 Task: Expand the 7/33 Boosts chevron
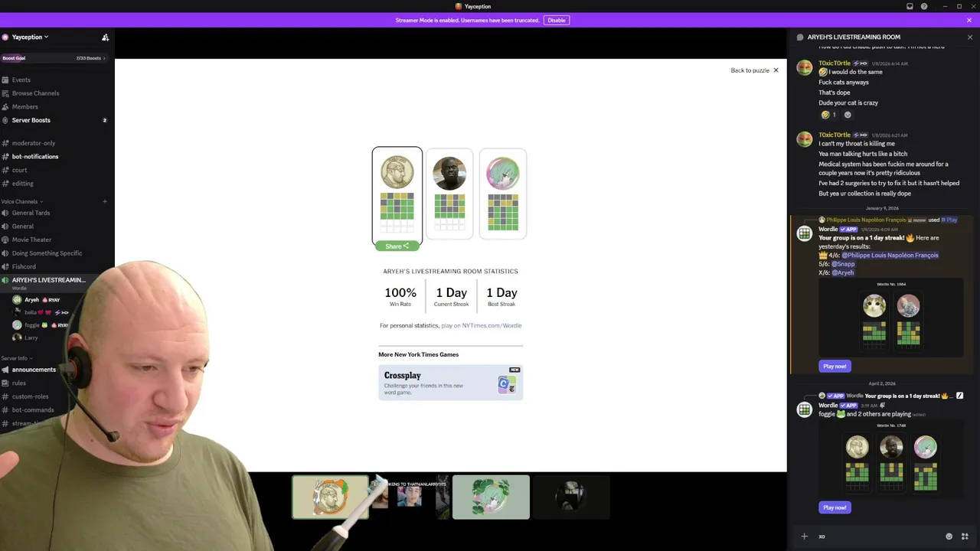pos(104,58)
